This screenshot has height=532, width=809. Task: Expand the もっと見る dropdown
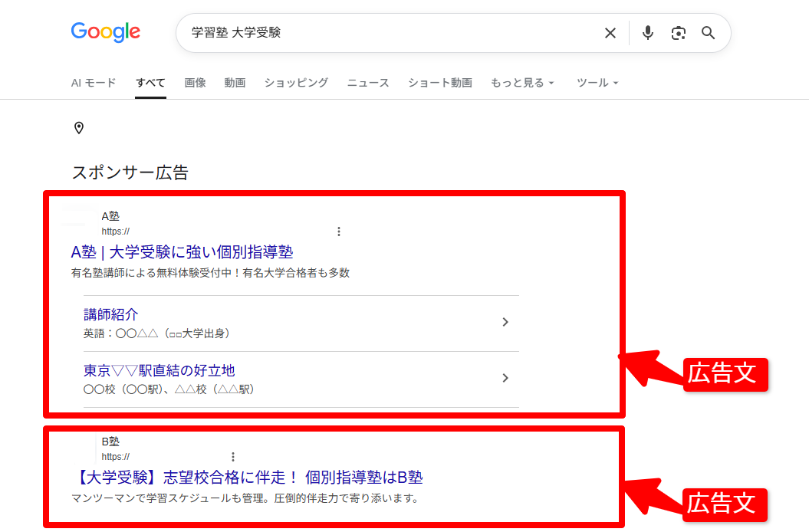[x=523, y=83]
